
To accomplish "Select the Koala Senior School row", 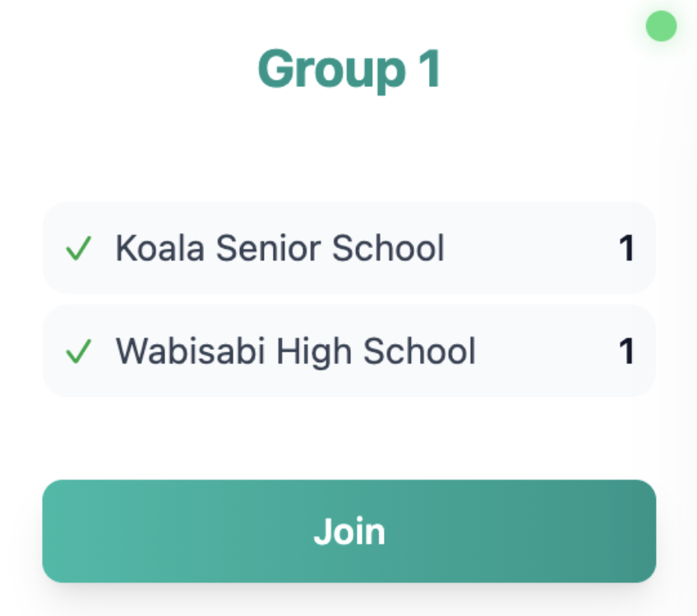I will coord(348,248).
